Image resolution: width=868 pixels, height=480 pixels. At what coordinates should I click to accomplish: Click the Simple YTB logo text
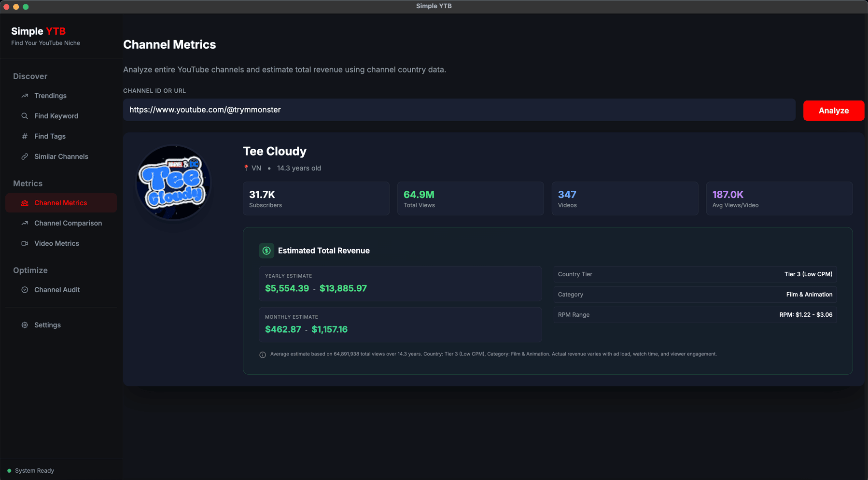tap(39, 31)
